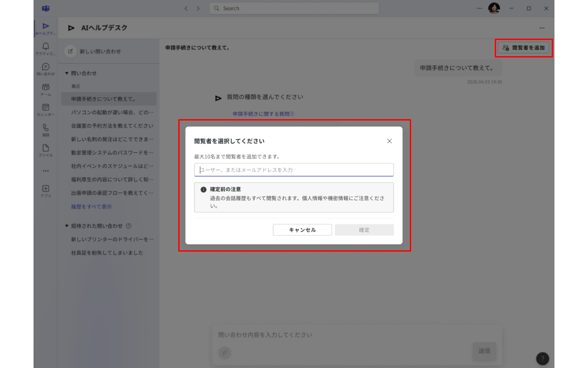Click the Teams logo icon
The image size is (588, 368).
coord(45,8)
